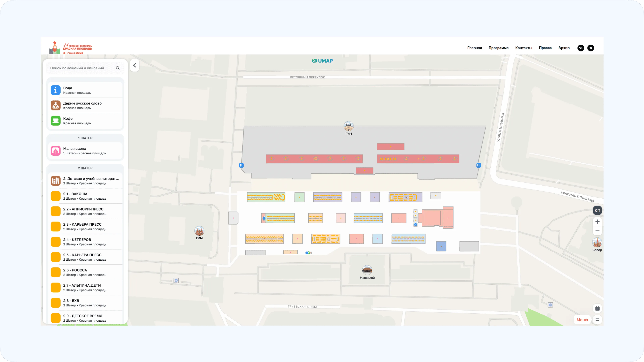Open the Контакты menu item
The width and height of the screenshot is (644, 362).
523,48
